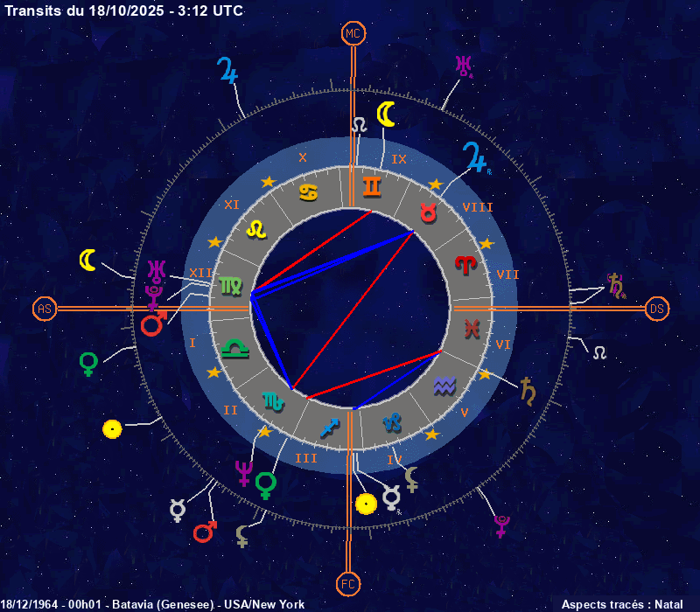Click the AS ascendant marker circle
This screenshot has width=700, height=612.
tap(45, 309)
